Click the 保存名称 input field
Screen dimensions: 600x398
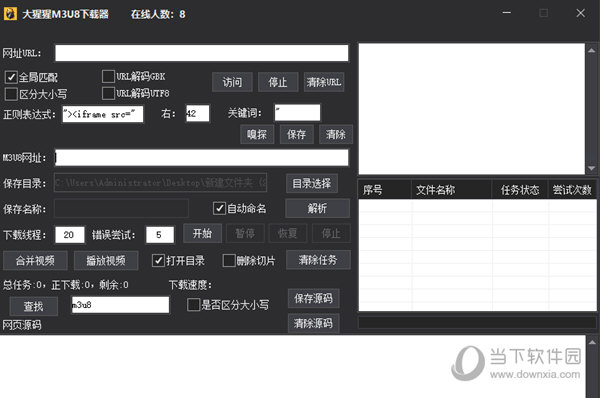coord(121,209)
